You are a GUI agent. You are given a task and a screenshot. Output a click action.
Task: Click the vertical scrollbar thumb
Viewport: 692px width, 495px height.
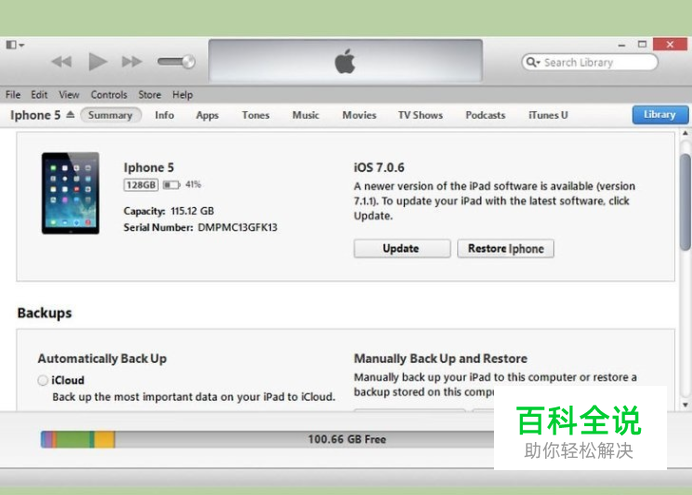click(x=685, y=202)
